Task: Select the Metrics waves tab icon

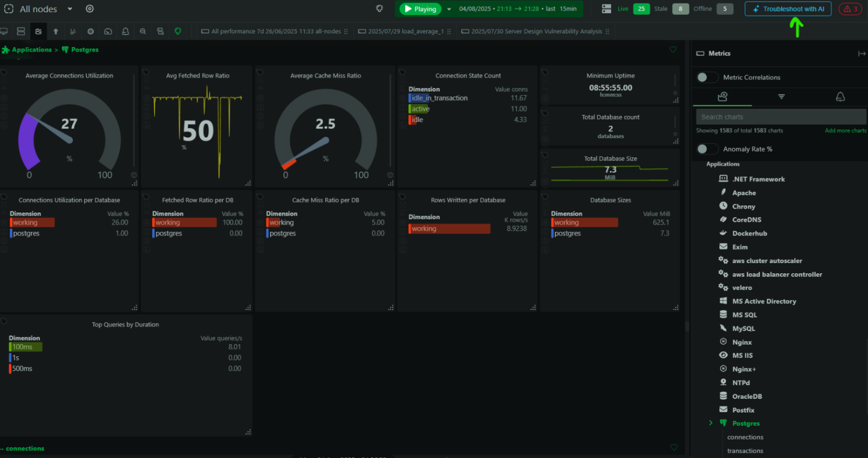Action: [x=38, y=31]
